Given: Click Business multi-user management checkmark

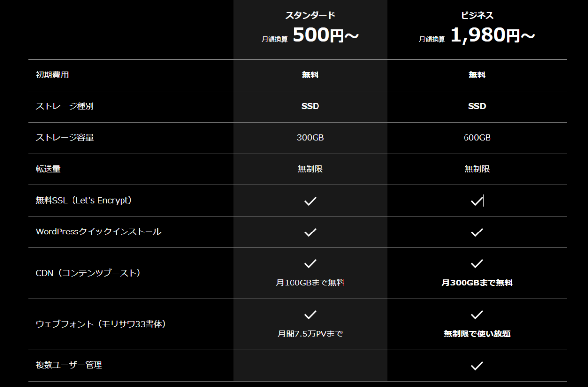Looking at the screenshot, I should coord(477,365).
